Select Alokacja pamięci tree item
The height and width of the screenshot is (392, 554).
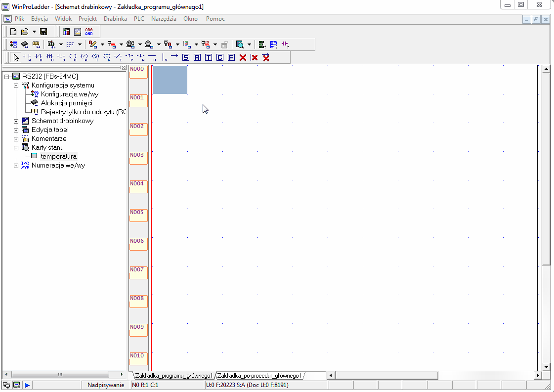[66, 103]
